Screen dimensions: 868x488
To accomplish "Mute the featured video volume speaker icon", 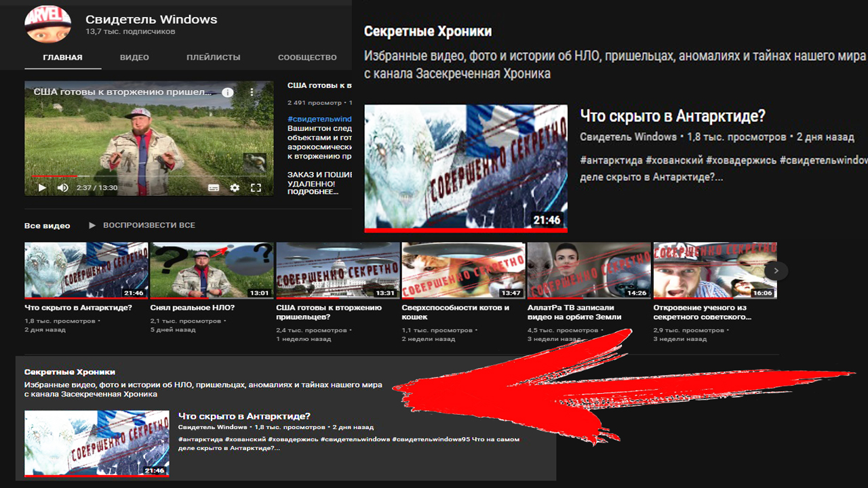I will [x=62, y=188].
